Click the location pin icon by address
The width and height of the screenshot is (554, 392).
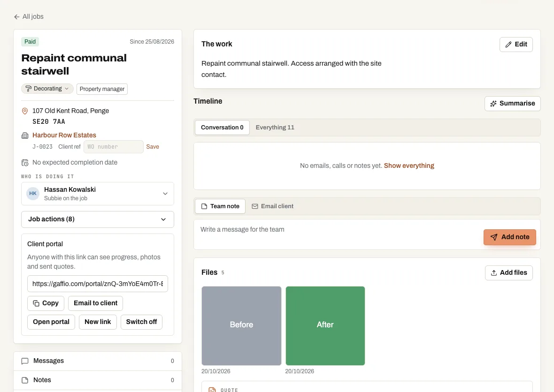click(25, 111)
